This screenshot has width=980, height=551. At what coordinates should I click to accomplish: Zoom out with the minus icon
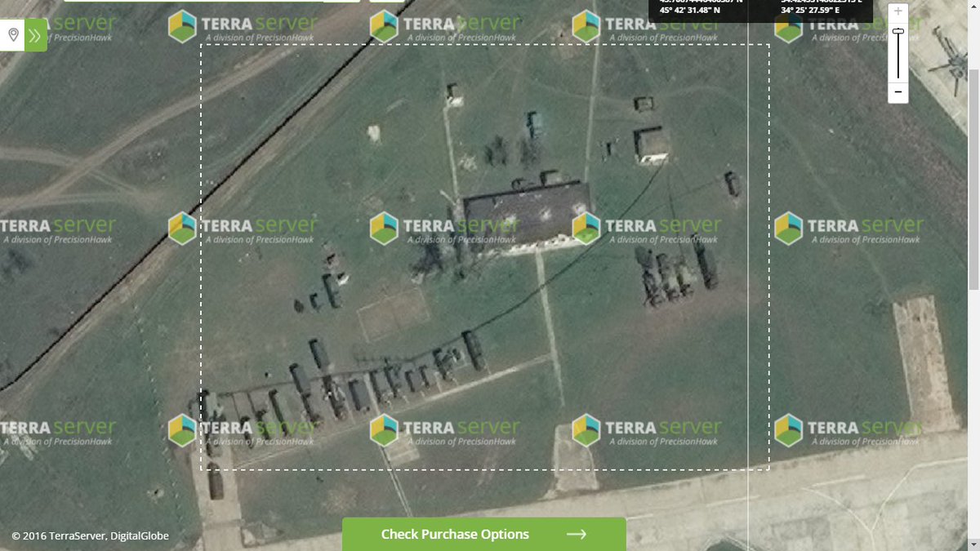point(897,93)
